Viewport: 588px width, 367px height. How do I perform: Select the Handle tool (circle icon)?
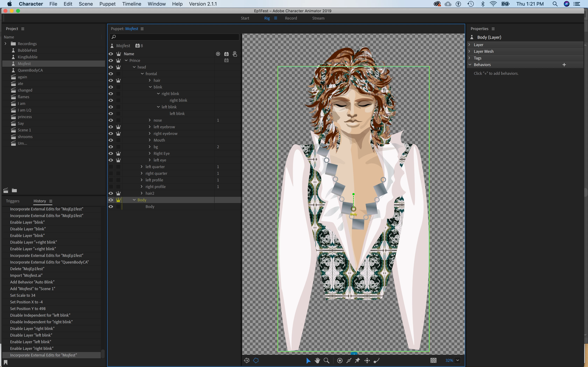point(340,360)
